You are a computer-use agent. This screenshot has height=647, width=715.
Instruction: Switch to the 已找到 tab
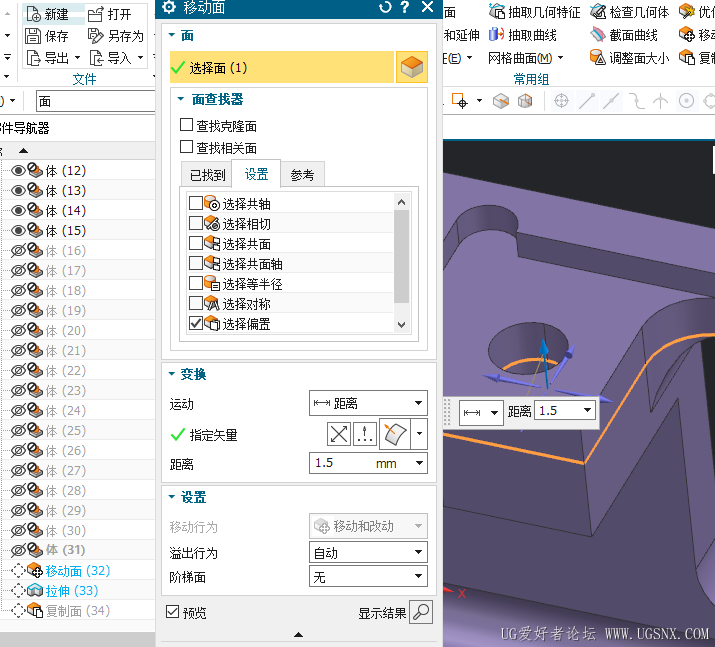(207, 175)
